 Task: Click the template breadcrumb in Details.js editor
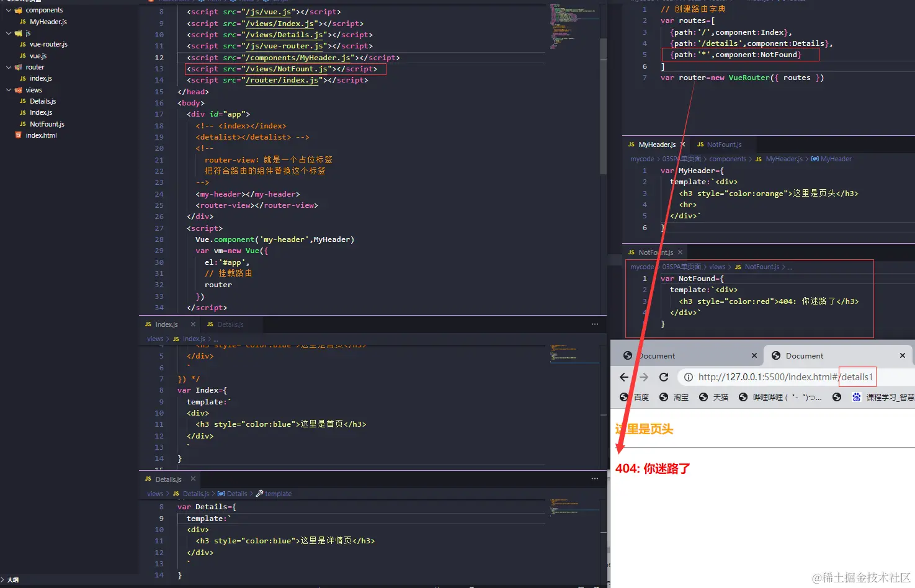coord(278,494)
